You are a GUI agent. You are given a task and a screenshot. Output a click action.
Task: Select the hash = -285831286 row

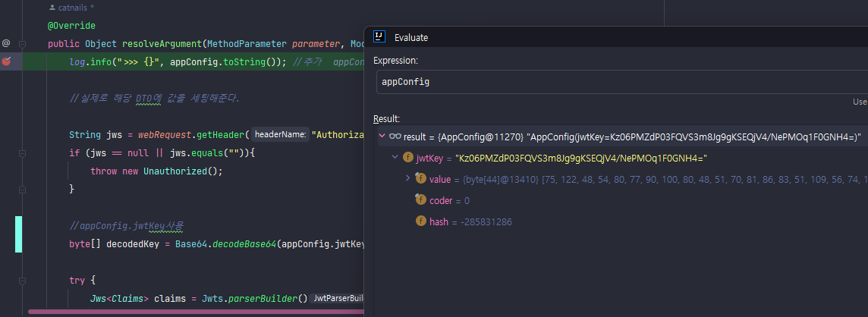pos(623,222)
